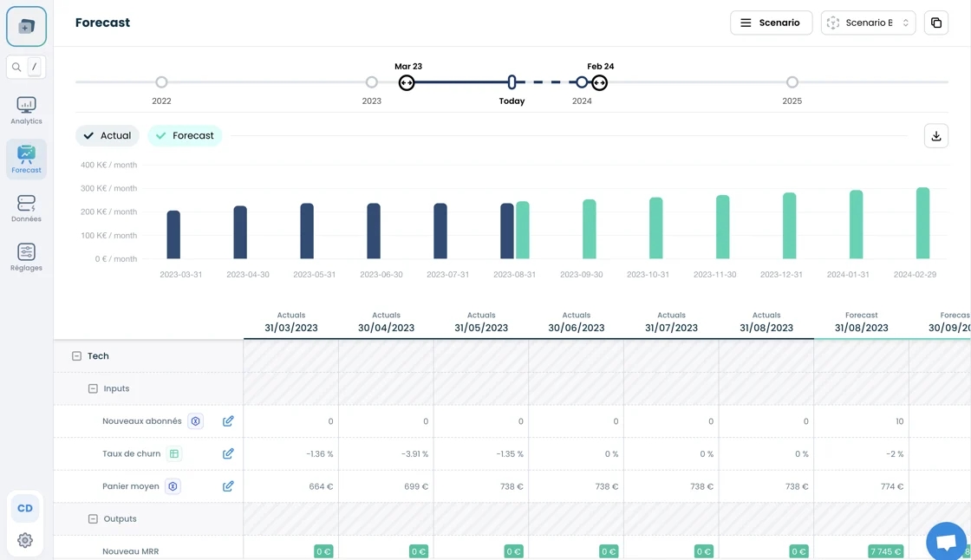Click the Mar 23 timeline range handle
Viewport: 971px width, 560px height.
407,83
